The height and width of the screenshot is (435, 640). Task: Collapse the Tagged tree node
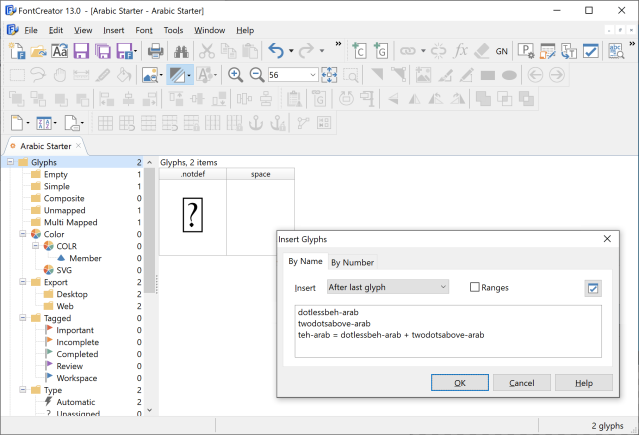(22, 318)
